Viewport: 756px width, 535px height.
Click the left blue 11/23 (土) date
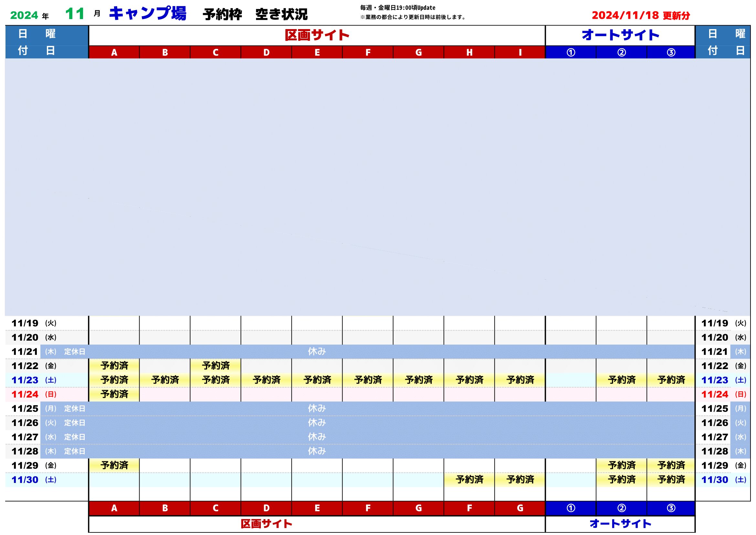pos(34,380)
